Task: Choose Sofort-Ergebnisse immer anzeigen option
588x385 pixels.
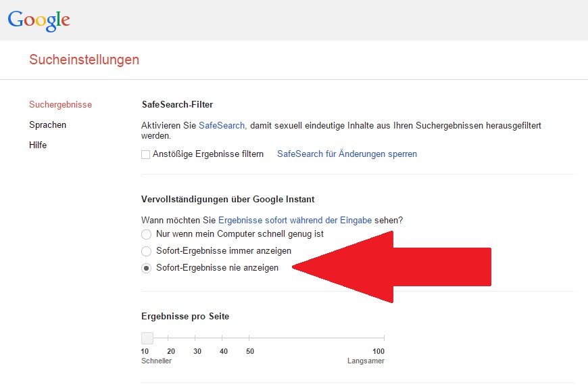Action: click(x=146, y=251)
